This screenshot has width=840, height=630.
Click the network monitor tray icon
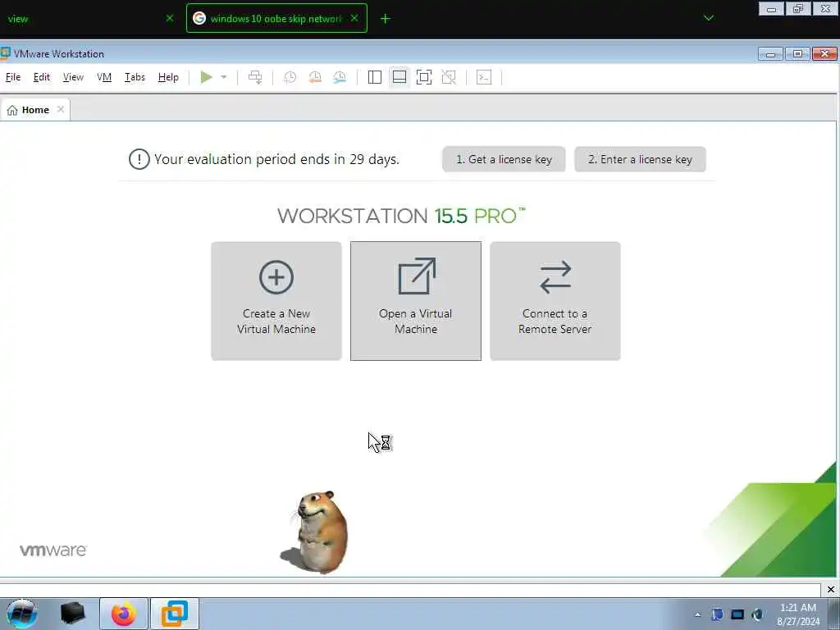tap(737, 615)
